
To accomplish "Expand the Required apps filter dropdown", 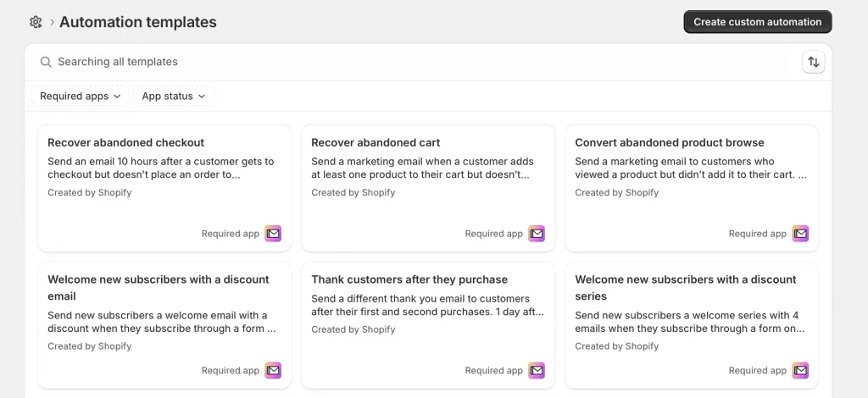I will point(81,97).
